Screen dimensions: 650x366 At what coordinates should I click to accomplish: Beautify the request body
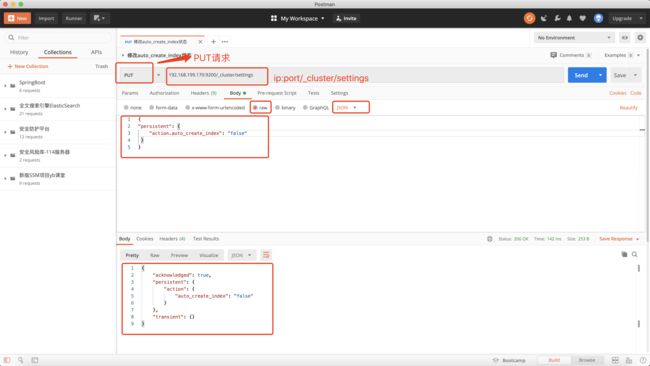pos(628,108)
